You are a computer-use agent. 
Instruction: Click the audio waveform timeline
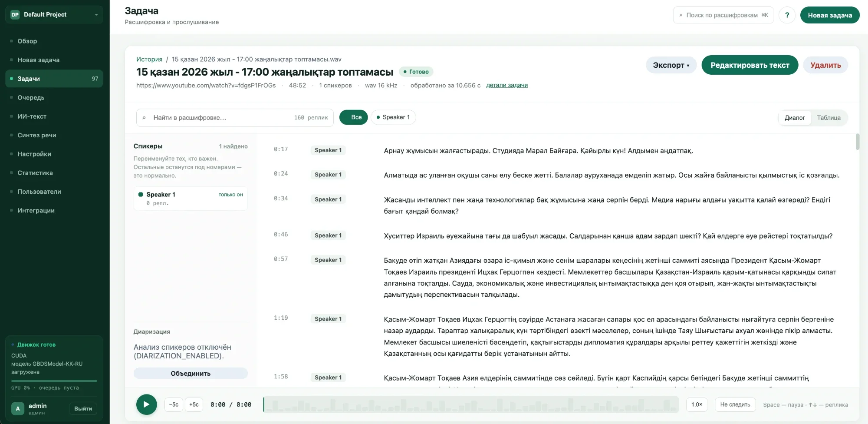(471, 404)
